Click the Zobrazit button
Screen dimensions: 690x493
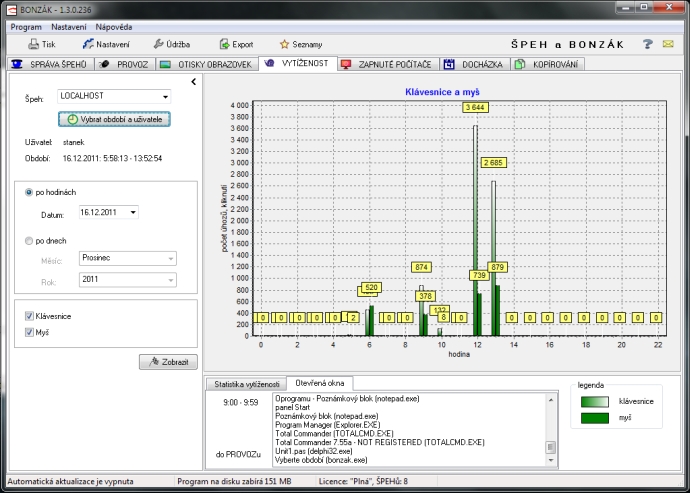click(168, 362)
